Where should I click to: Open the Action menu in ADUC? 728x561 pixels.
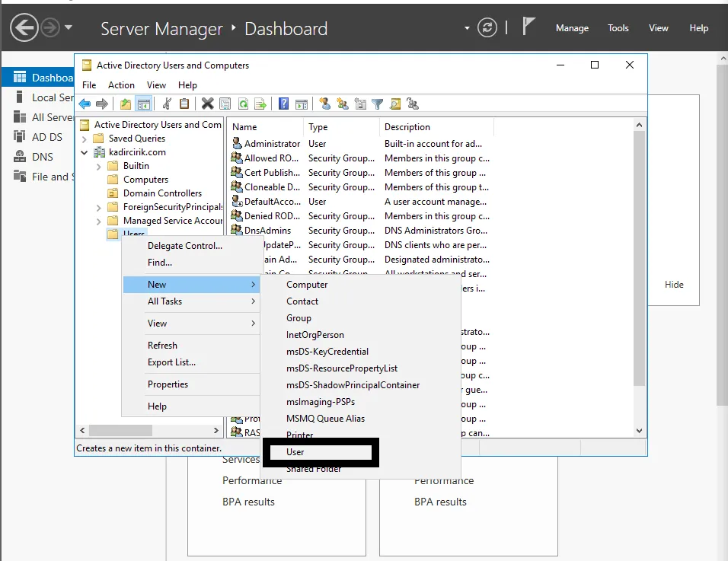121,85
